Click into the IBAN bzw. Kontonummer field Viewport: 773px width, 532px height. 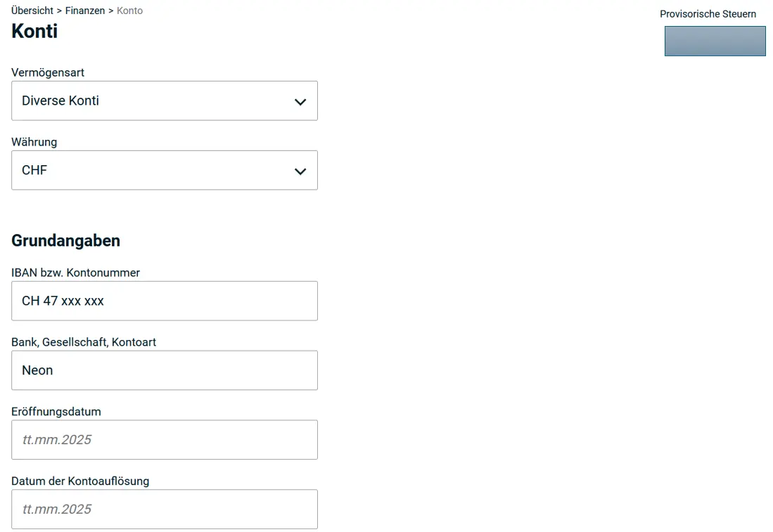tap(164, 301)
